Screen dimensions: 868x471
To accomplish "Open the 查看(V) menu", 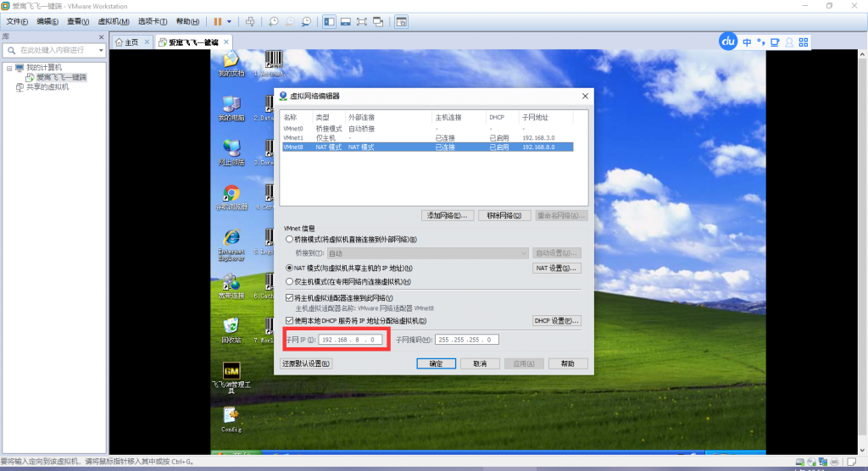I will pos(78,21).
